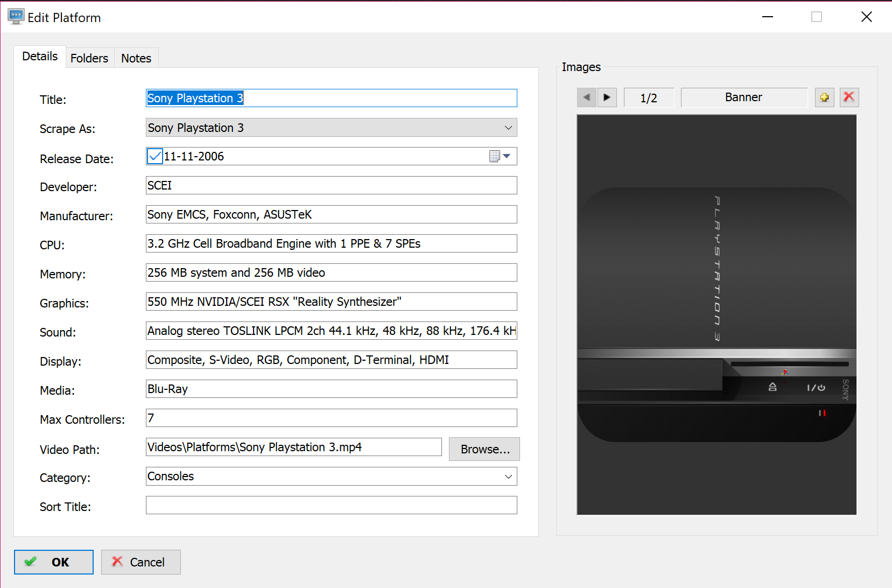Edit the Media field Blu-Ray
Viewport: 892px width, 588px height.
(x=332, y=389)
